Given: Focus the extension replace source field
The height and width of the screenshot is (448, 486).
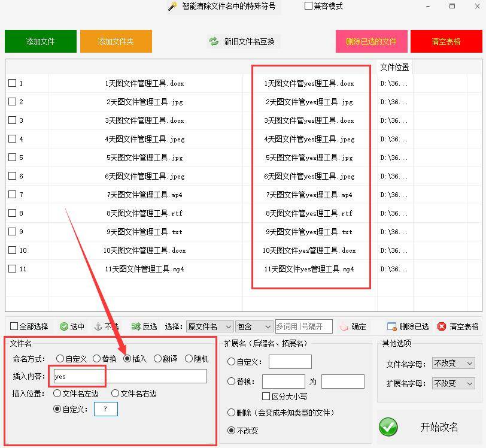Looking at the screenshot, I should click(284, 382).
